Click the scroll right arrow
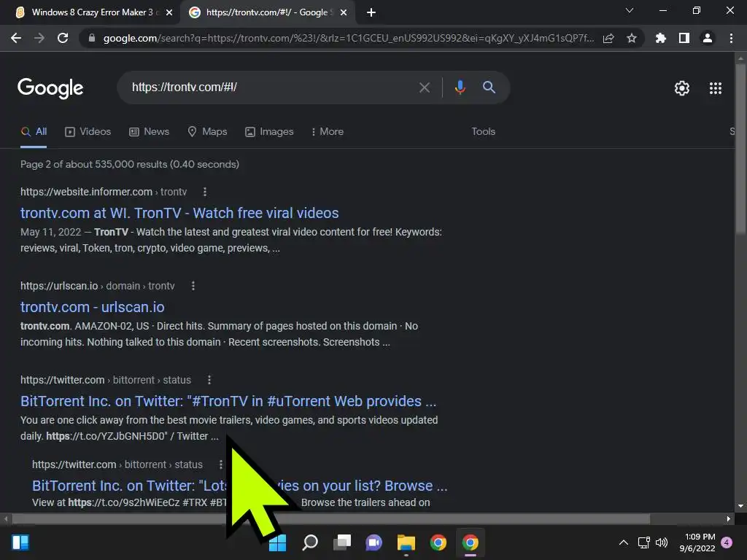This screenshot has width=747, height=560. [729, 518]
